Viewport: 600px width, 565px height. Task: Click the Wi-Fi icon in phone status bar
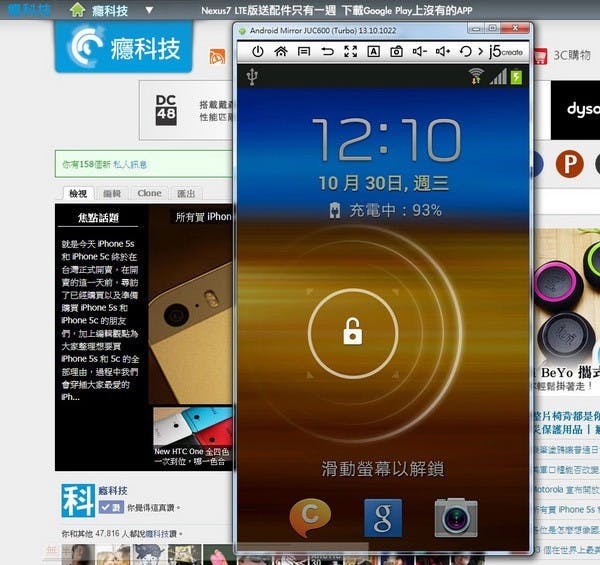[x=476, y=76]
